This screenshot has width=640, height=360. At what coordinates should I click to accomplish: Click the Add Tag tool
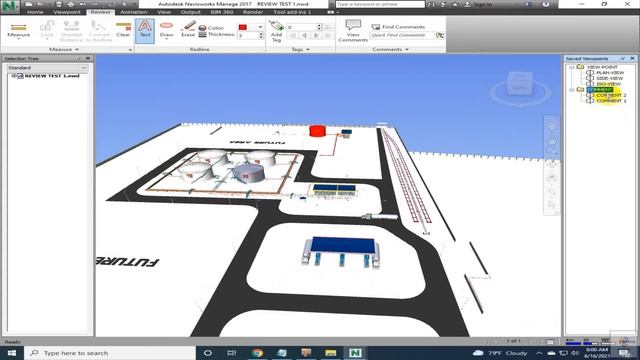coord(276,31)
